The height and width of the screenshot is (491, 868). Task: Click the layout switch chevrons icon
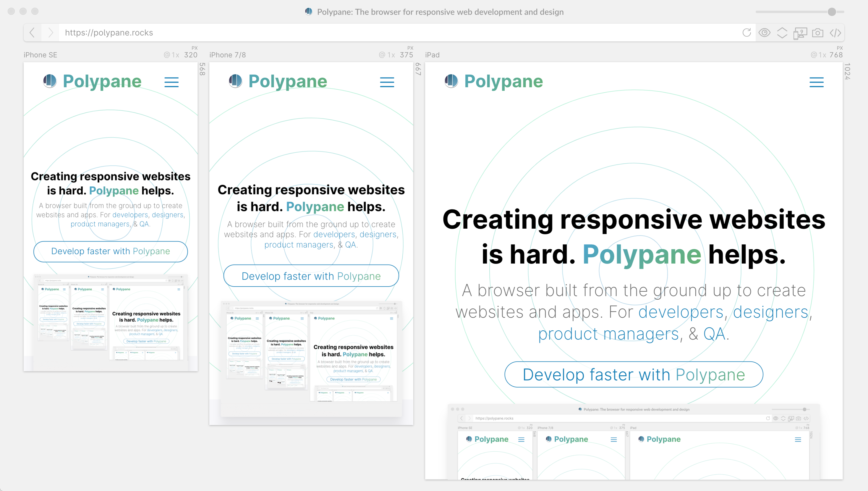point(782,33)
